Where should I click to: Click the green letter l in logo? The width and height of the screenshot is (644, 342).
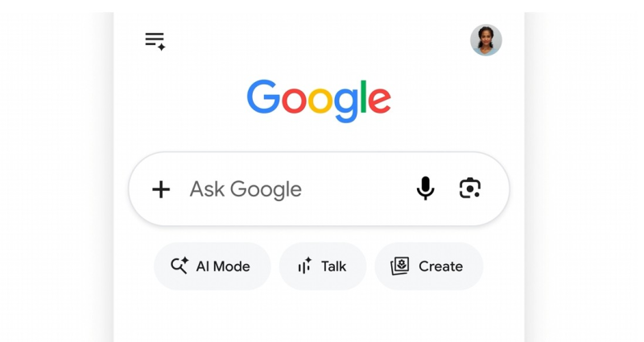363,97
